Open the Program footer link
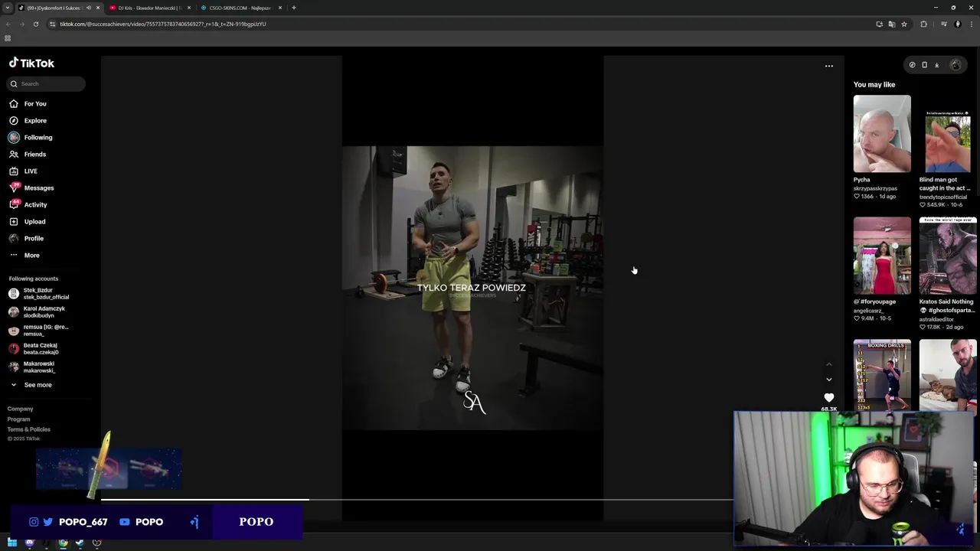Screen dimensions: 980x551 coord(19,419)
